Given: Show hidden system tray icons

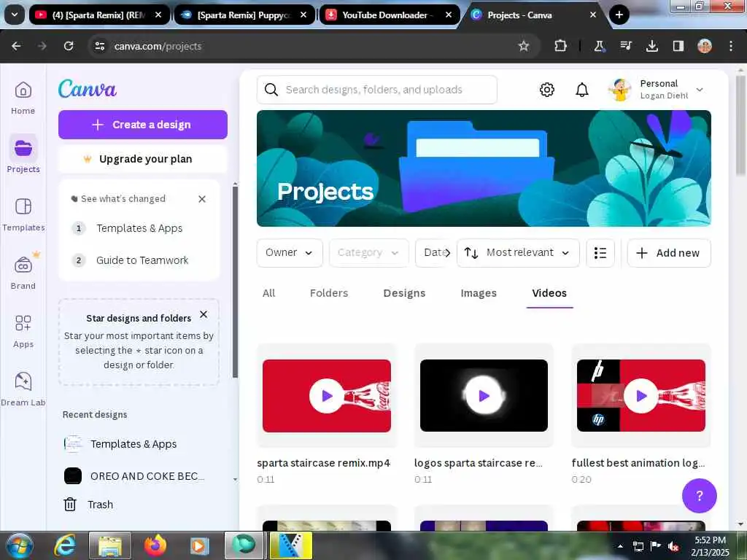Looking at the screenshot, I should (x=620, y=546).
